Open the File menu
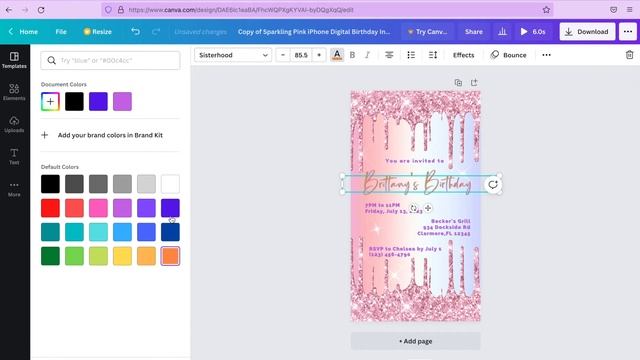The width and height of the screenshot is (640, 360). coord(61,31)
